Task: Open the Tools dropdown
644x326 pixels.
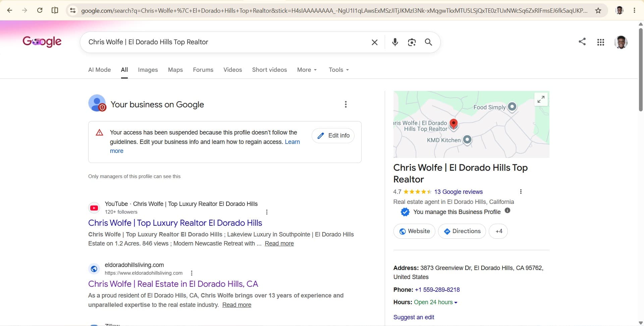Action: [x=339, y=70]
